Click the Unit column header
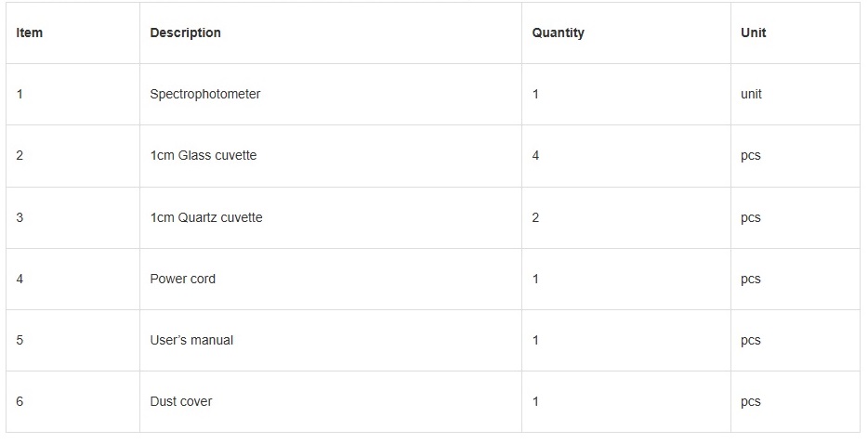This screenshot has height=443, width=868. pyautogui.click(x=753, y=33)
